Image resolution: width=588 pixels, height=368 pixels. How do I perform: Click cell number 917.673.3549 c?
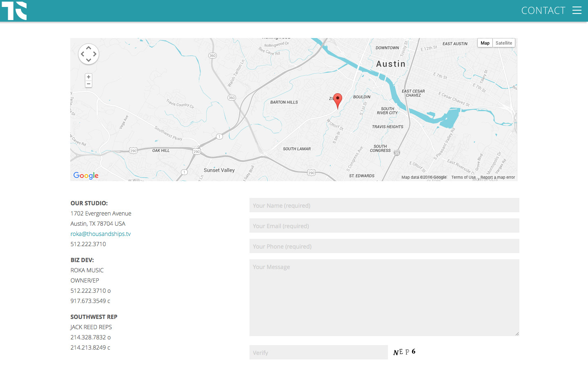(90, 301)
